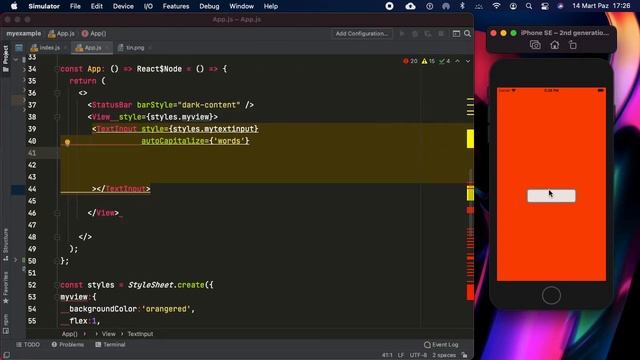
Task: Click App.js in the navigation bar breadcrumb
Action: point(62,33)
